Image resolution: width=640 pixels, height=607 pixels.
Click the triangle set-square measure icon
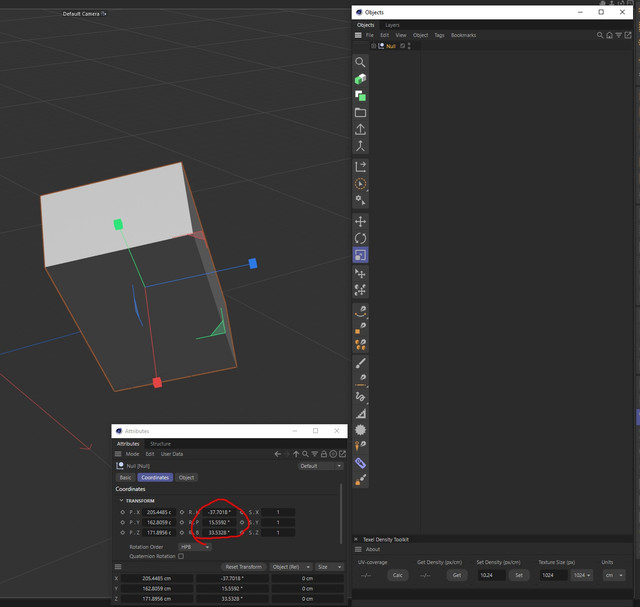coord(360,414)
